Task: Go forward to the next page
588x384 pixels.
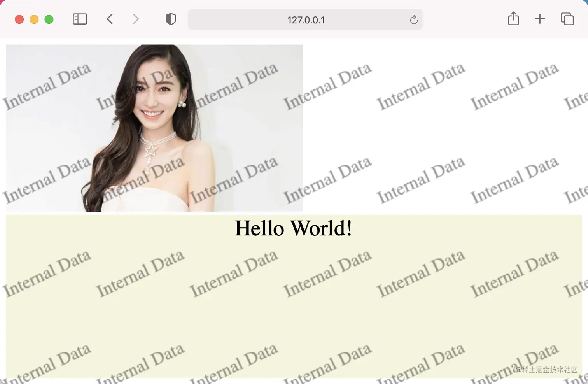Action: tap(135, 19)
